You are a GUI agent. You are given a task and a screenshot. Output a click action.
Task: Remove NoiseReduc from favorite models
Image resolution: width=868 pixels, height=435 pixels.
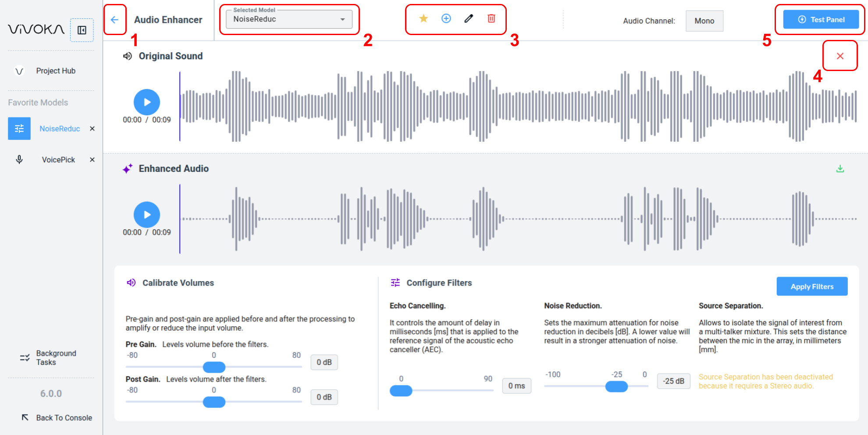click(x=92, y=128)
